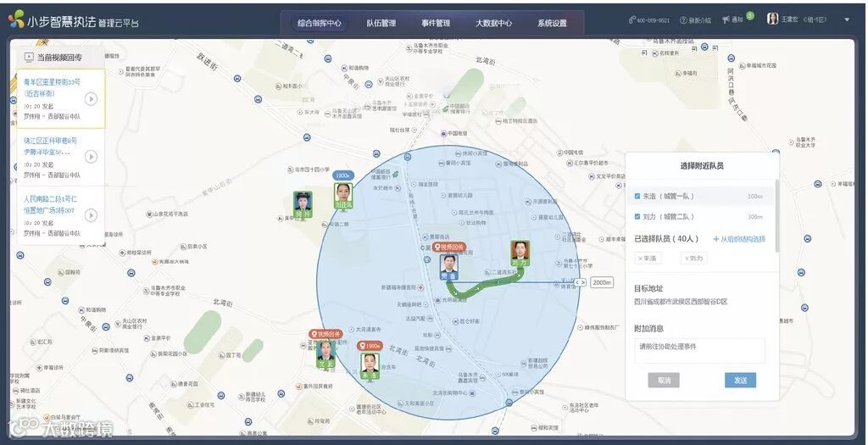Select the 文 officer marker bottom left

(x=325, y=354)
